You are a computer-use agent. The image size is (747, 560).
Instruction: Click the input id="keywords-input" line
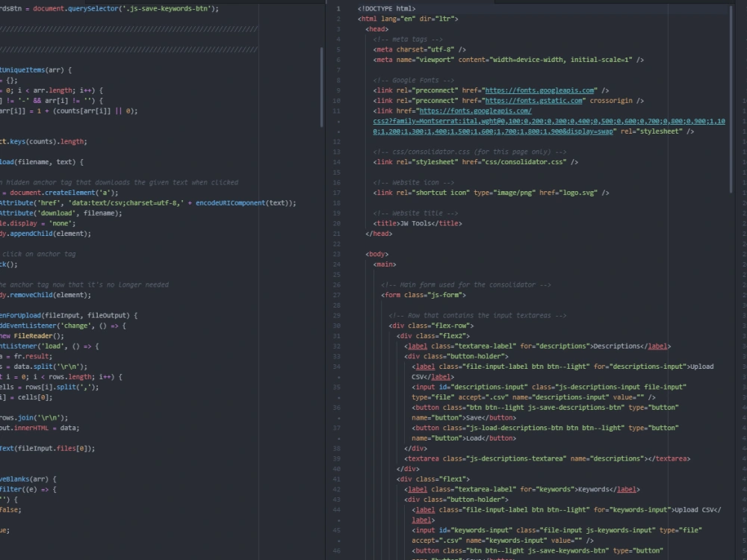pos(557,535)
